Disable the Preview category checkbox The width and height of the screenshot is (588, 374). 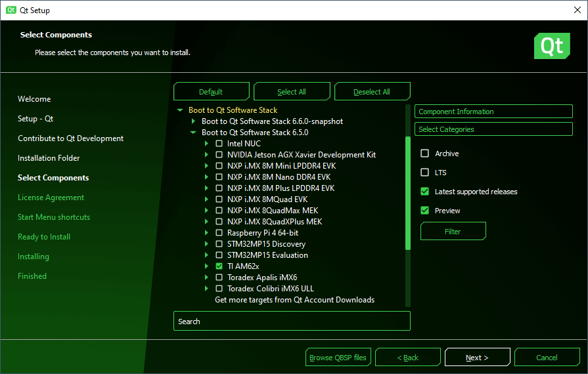pyautogui.click(x=424, y=211)
